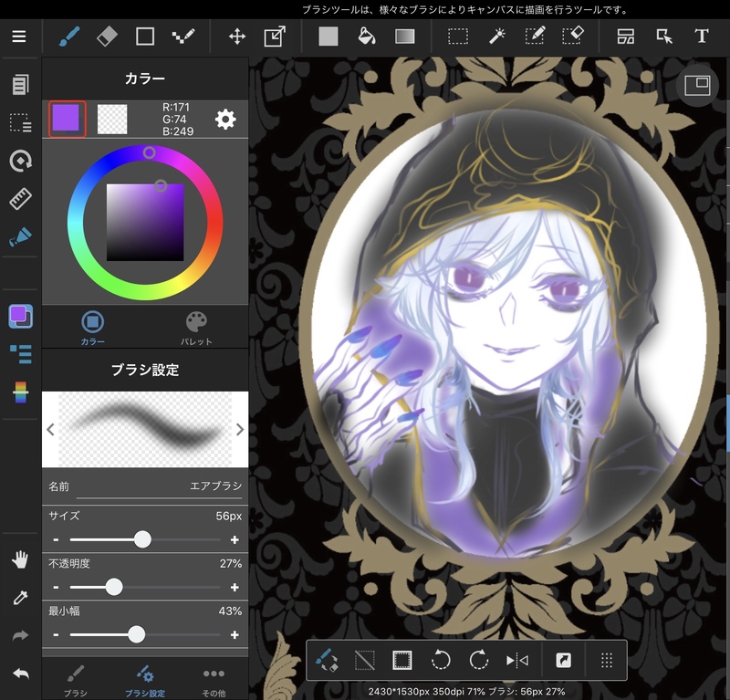Open color settings gear
730x700 pixels.
coord(225,120)
